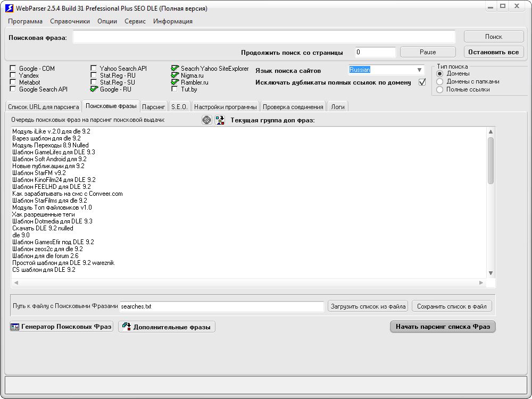The width and height of the screenshot is (532, 399).
Task: Click the phrase list vertical scrollbar thumb
Action: pos(491,161)
